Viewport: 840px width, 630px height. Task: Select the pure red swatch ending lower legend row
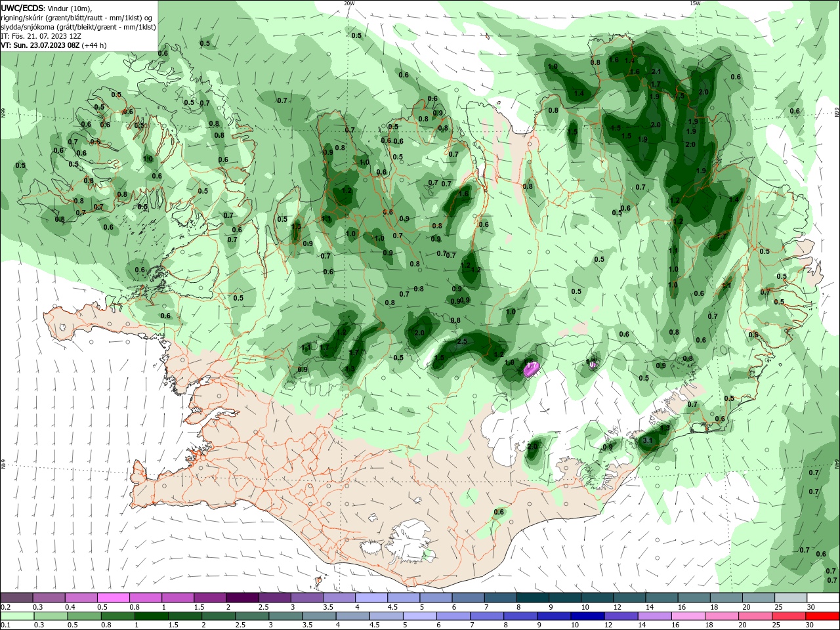823,616
